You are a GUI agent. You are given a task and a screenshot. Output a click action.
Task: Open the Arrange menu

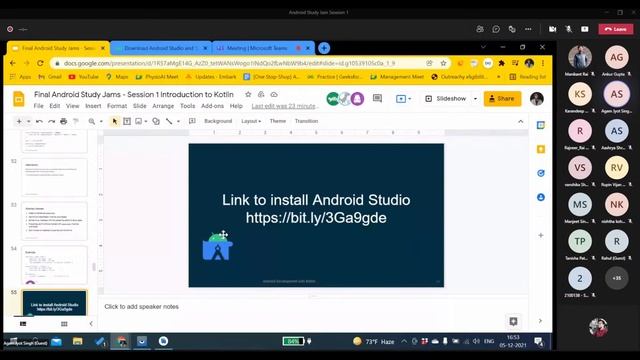[163, 106]
